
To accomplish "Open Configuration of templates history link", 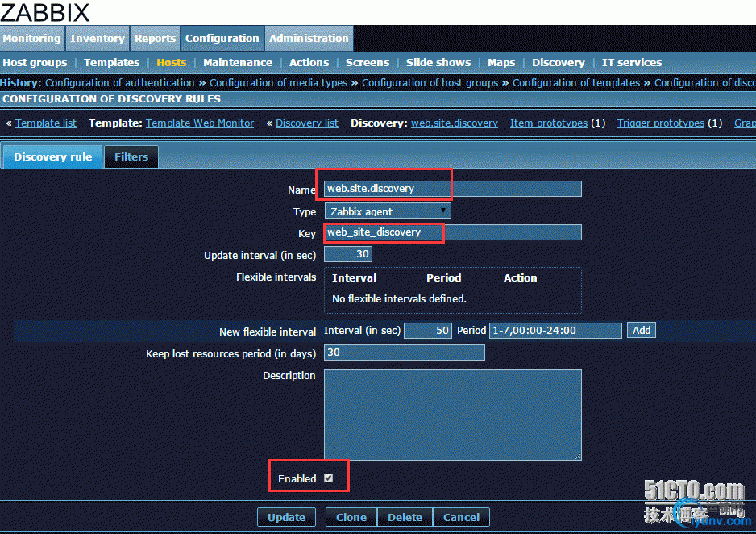I will click(x=576, y=83).
